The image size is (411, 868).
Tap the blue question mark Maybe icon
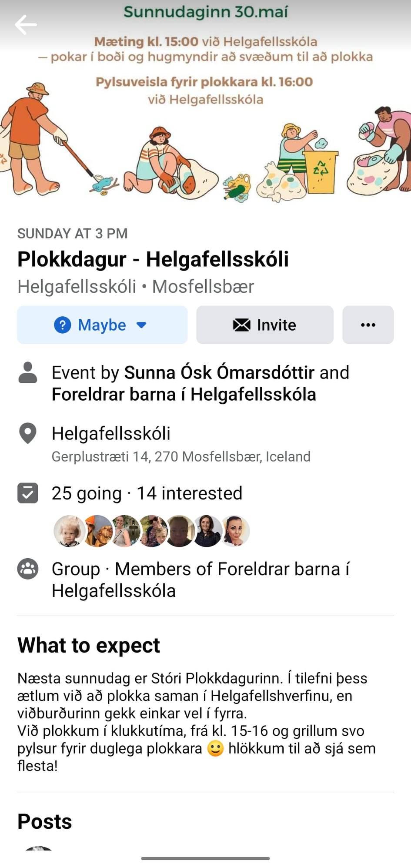pyautogui.click(x=63, y=325)
